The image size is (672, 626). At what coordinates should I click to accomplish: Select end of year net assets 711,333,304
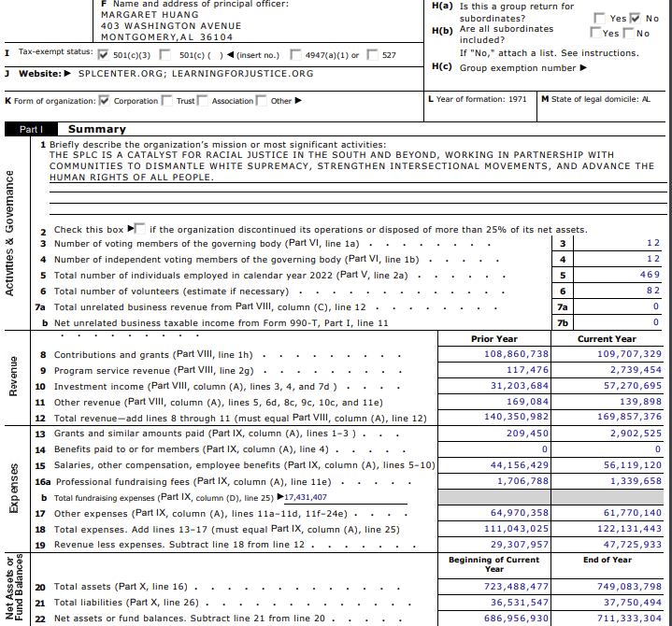(x=630, y=618)
